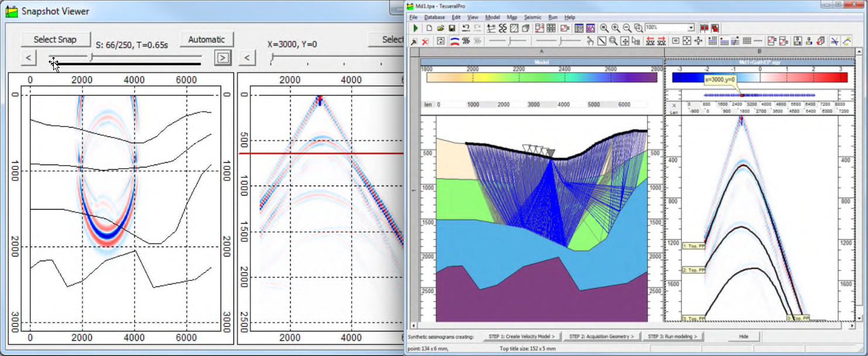Click the Save floppy disk icon
The image size is (868, 356).
pyautogui.click(x=452, y=28)
